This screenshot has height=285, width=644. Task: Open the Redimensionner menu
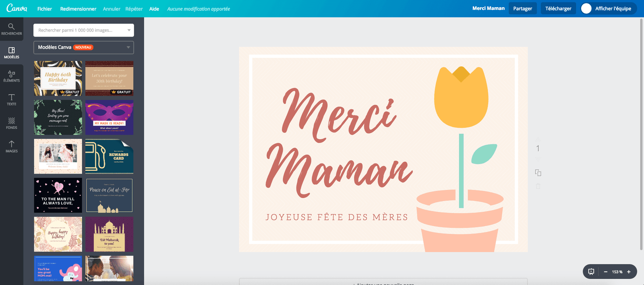pos(78,9)
